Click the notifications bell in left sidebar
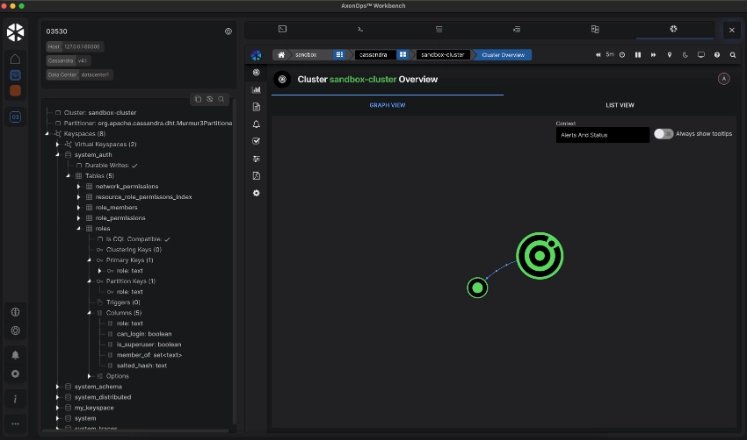Screen dimensions: 747x440 pos(15,354)
